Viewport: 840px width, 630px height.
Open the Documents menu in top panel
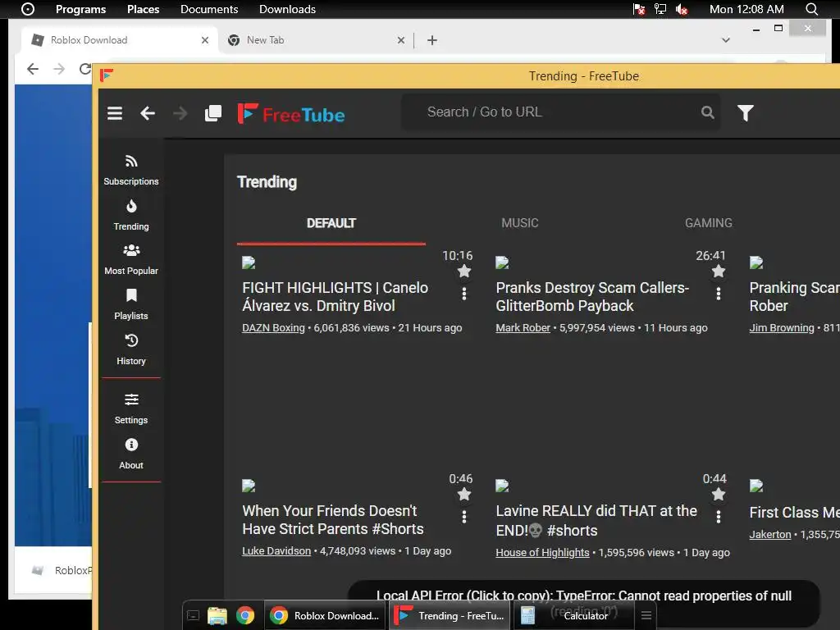[x=209, y=9]
